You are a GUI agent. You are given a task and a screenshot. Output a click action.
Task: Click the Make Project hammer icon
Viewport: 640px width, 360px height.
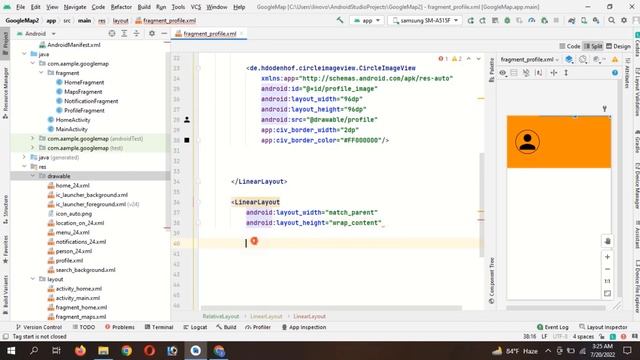coord(340,20)
